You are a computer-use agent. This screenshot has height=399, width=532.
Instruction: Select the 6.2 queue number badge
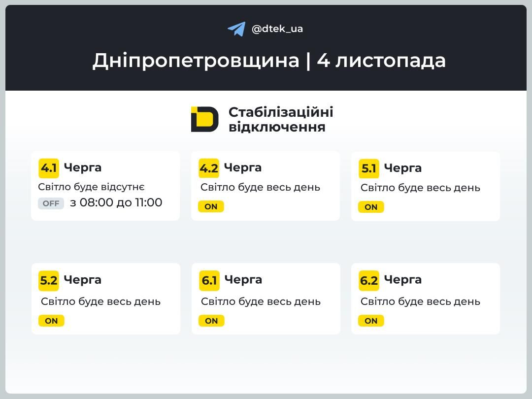[x=369, y=280]
